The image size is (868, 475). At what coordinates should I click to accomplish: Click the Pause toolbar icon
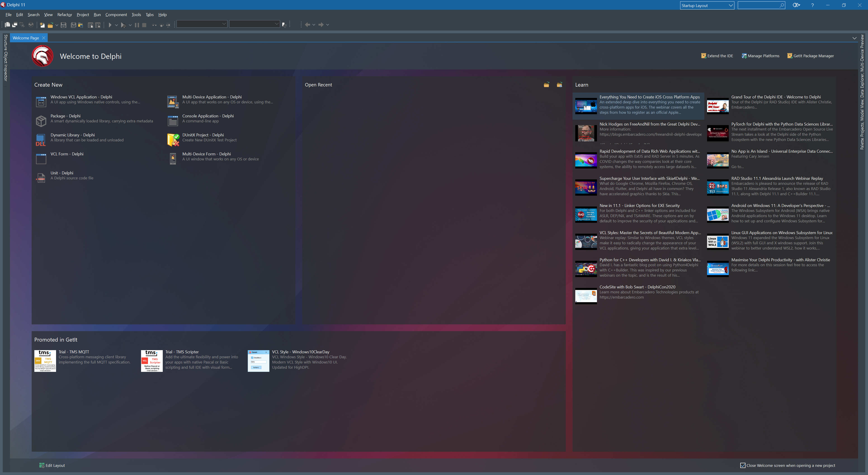tap(137, 25)
